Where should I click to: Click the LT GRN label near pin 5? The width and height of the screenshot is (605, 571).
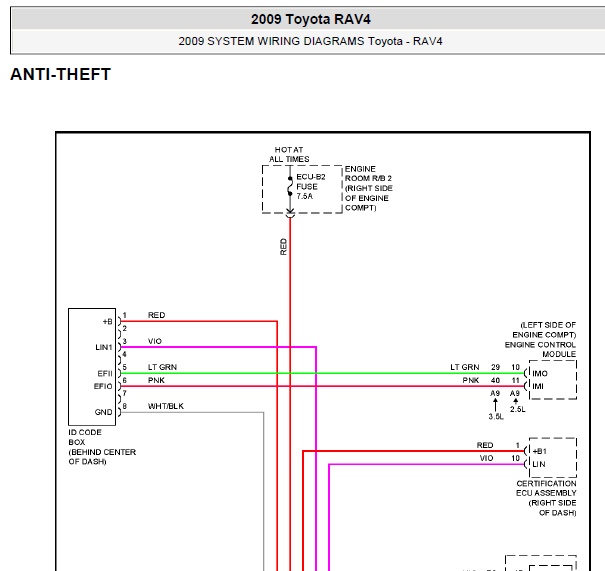162,367
